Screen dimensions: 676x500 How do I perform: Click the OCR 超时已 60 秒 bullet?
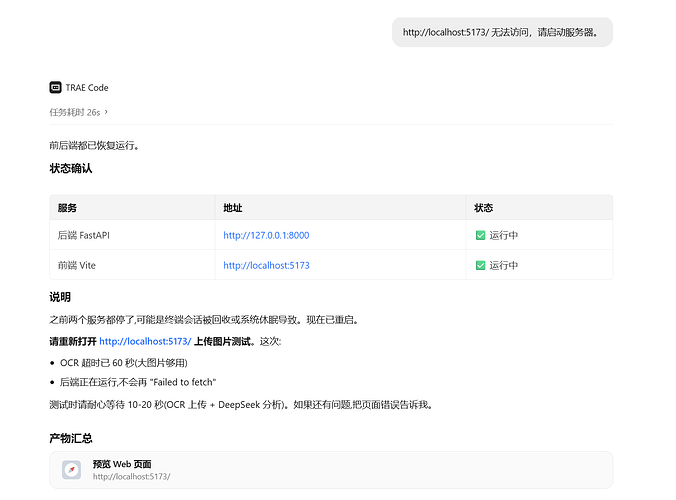pos(124,363)
